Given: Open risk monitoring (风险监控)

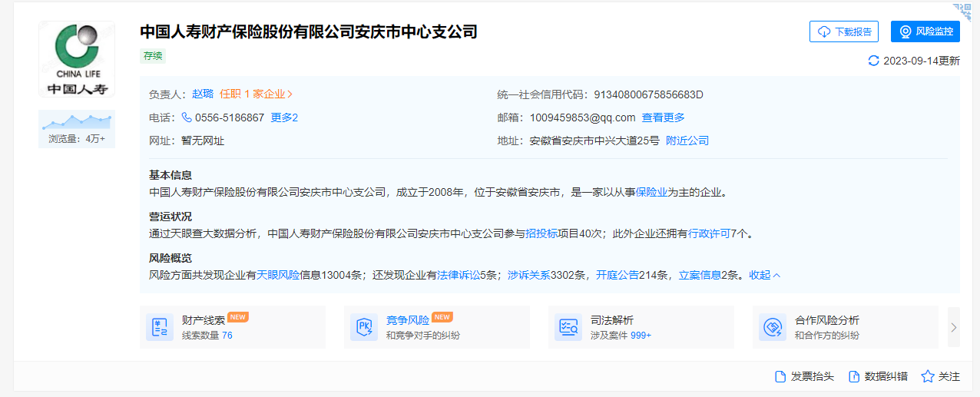Looking at the screenshot, I should pyautogui.click(x=925, y=31).
